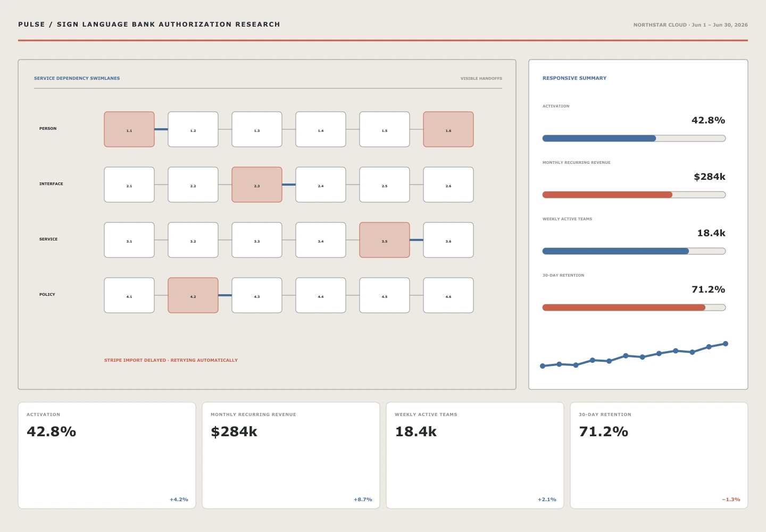This screenshot has width=766, height=532.
Task: Click the "$284k" value in Responsive Summary
Action: pos(710,177)
